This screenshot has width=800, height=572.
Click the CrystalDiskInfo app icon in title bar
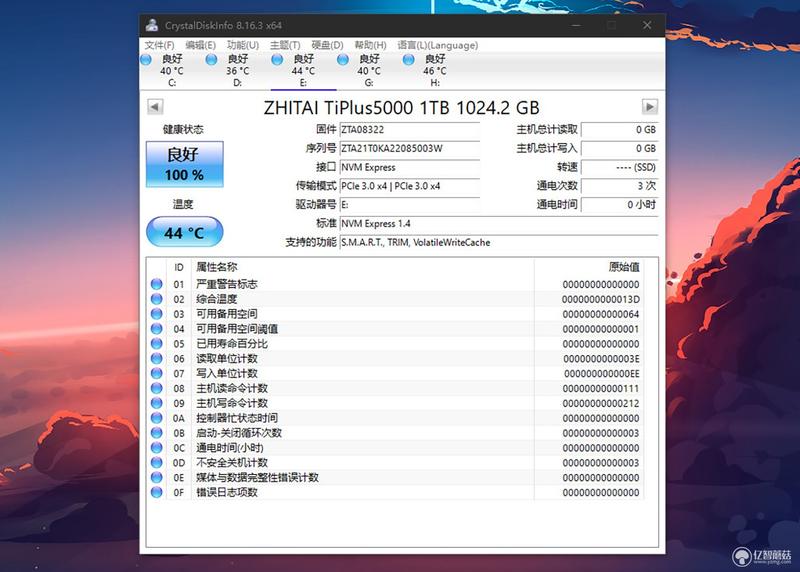coord(152,25)
